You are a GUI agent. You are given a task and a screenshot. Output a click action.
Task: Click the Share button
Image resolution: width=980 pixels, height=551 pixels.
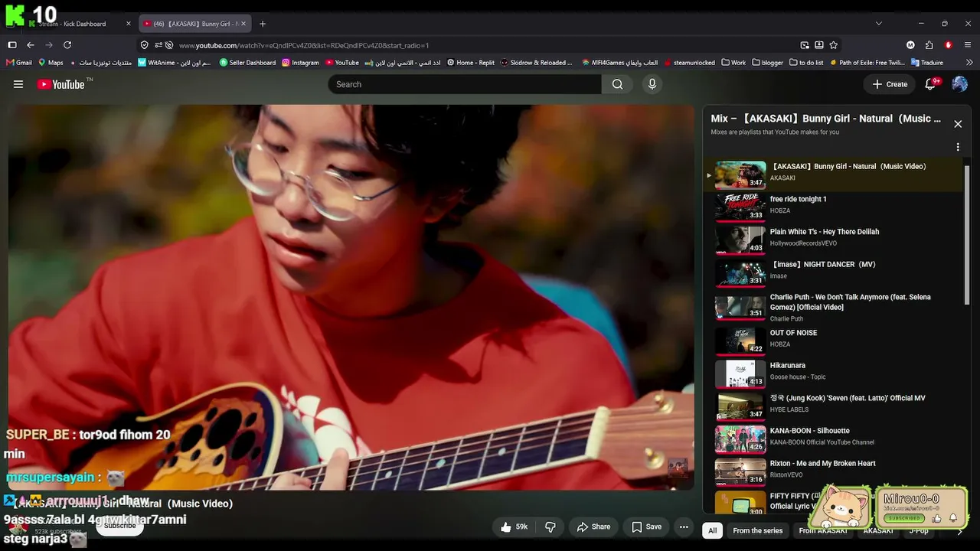tap(593, 527)
